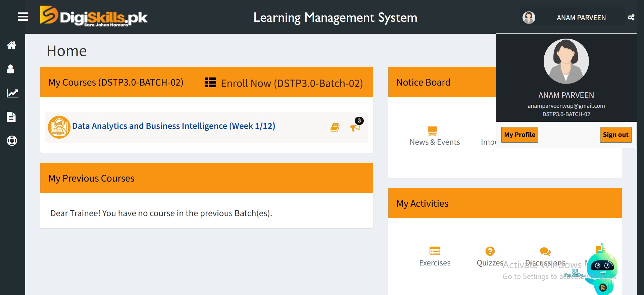Screen dimensions: 644x295
Task: Open Quizzes in My Activities
Action: coord(490,257)
